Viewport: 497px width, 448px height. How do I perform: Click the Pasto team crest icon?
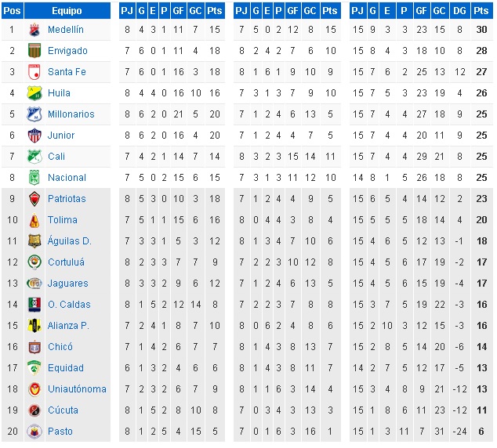(34, 432)
